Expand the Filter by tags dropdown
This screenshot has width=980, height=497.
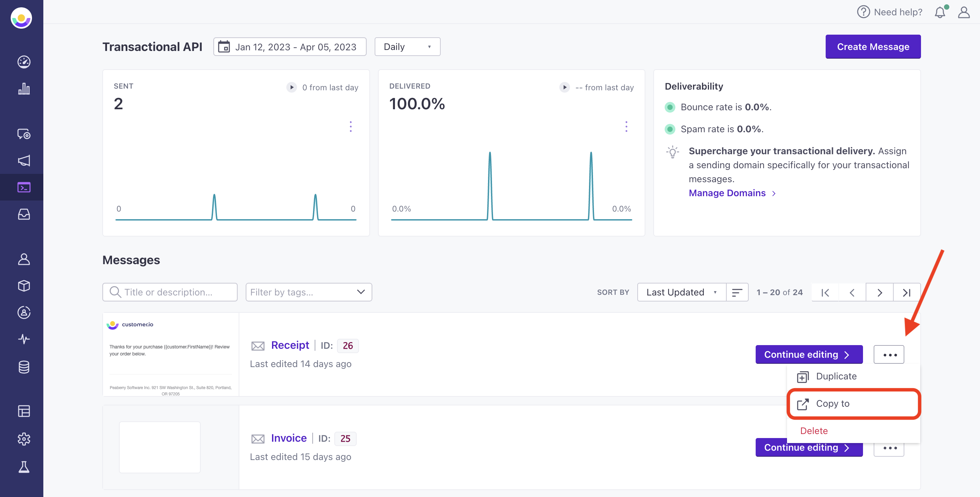(x=309, y=292)
